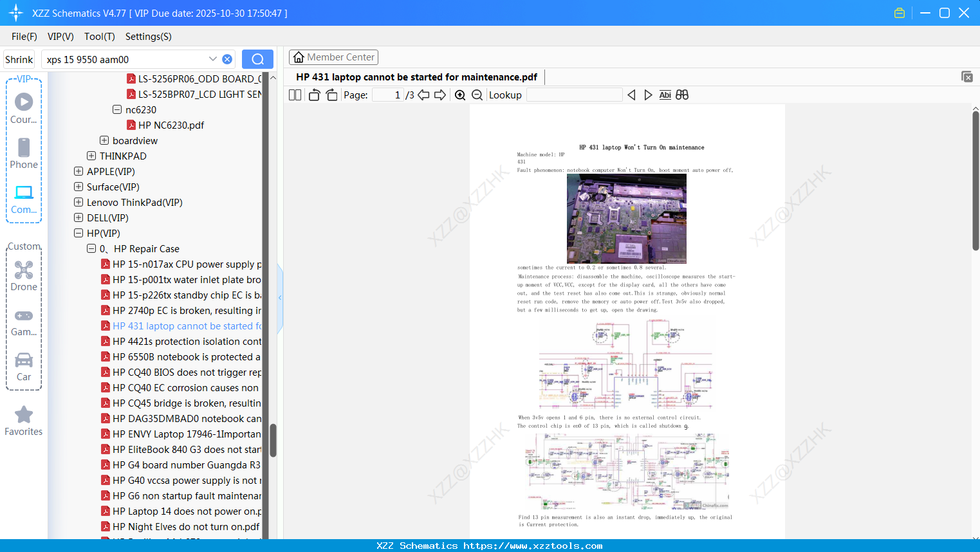
Task: Expand the Lenovo ThinkPad(VIP) folder
Action: pos(79,202)
